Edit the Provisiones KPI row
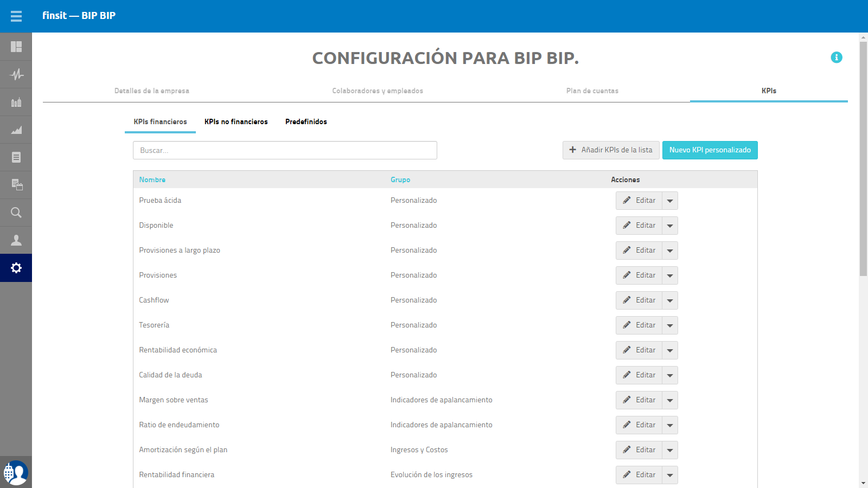The width and height of the screenshot is (868, 488). pyautogui.click(x=639, y=275)
